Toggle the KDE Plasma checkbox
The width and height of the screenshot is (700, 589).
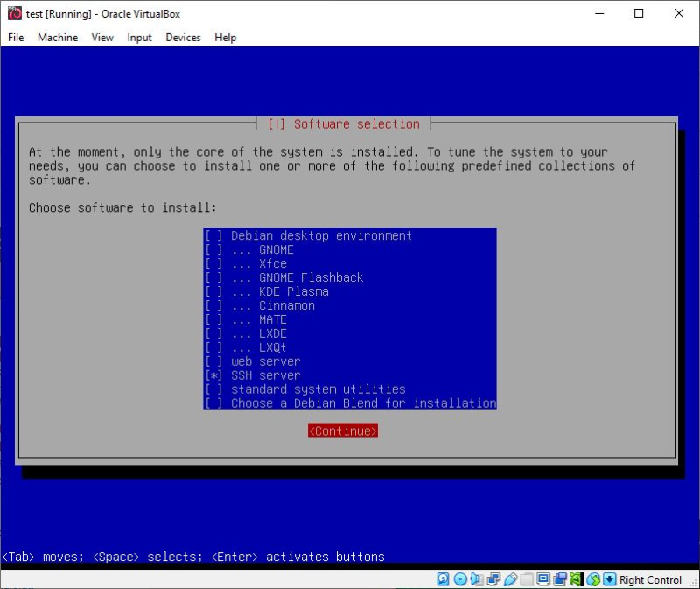point(213,291)
